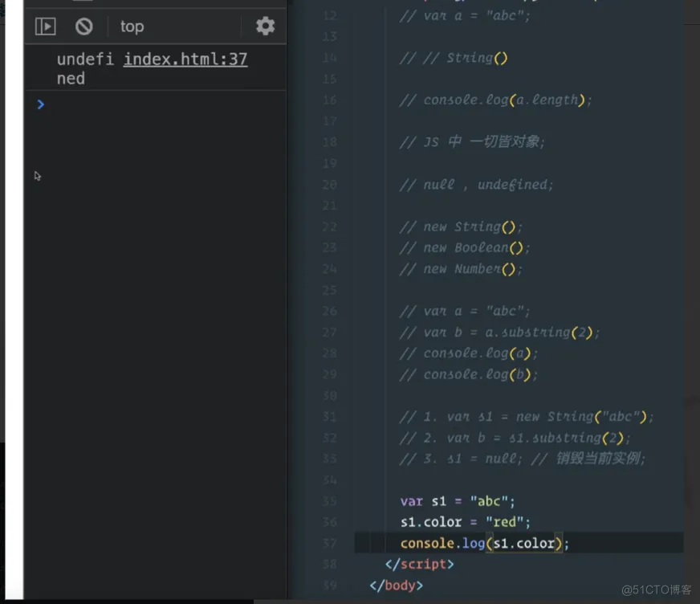The image size is (700, 604).
Task: Open the index.html:37 source link
Action: (x=185, y=59)
